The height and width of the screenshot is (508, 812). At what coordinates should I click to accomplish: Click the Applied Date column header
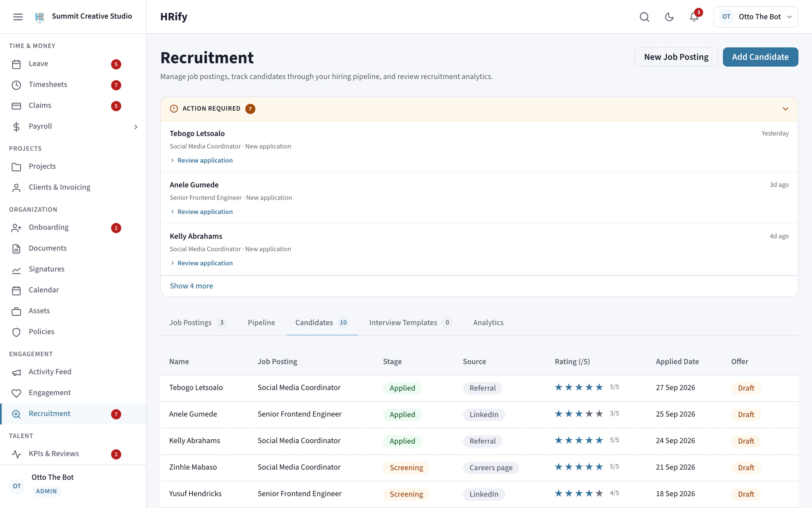point(677,361)
